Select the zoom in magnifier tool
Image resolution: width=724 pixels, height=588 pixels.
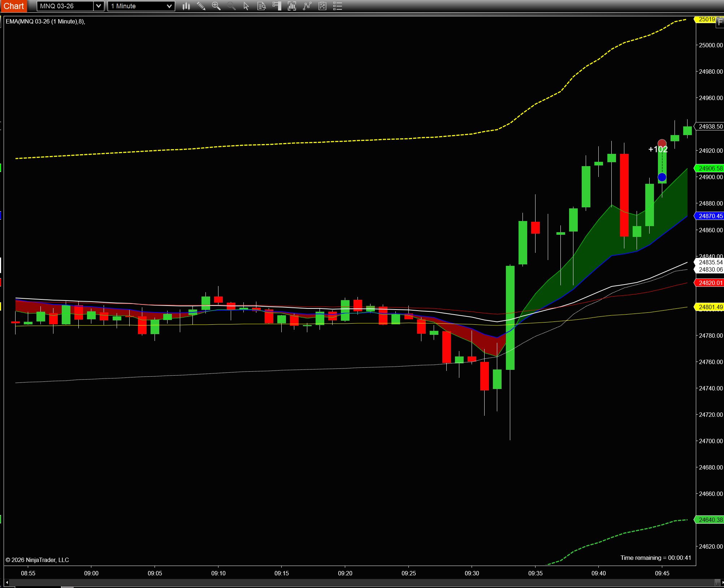(216, 6)
